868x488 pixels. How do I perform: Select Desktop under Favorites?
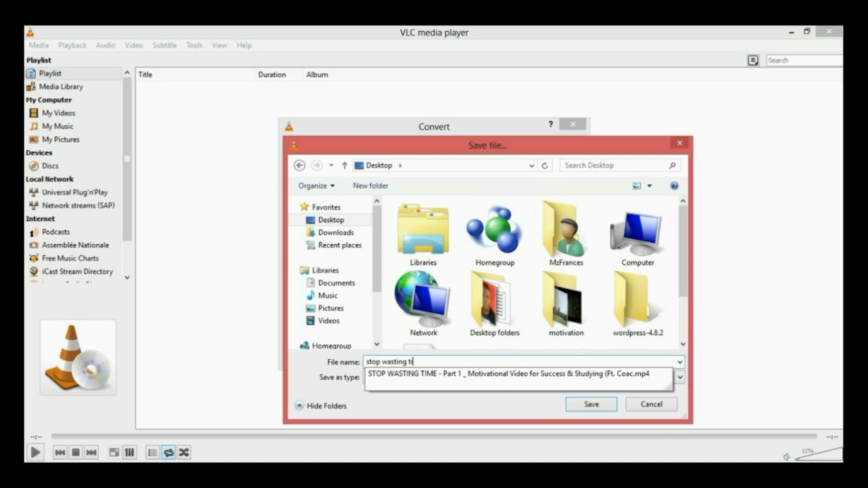331,220
